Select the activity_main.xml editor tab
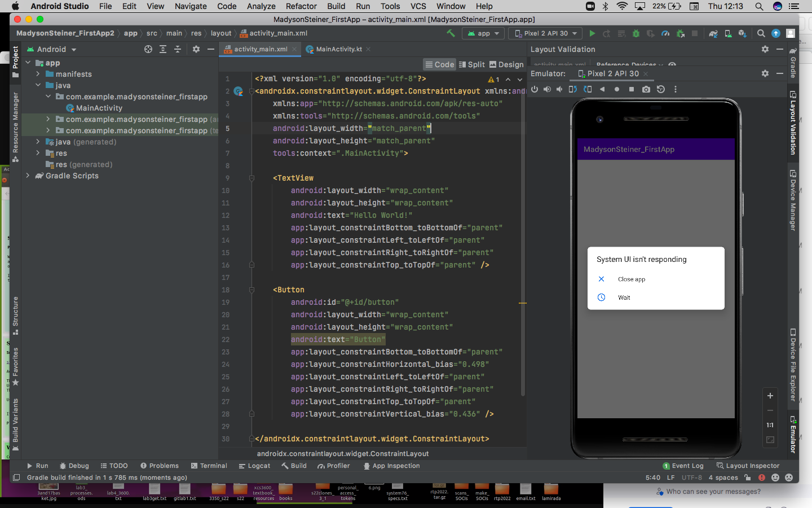 pos(261,49)
